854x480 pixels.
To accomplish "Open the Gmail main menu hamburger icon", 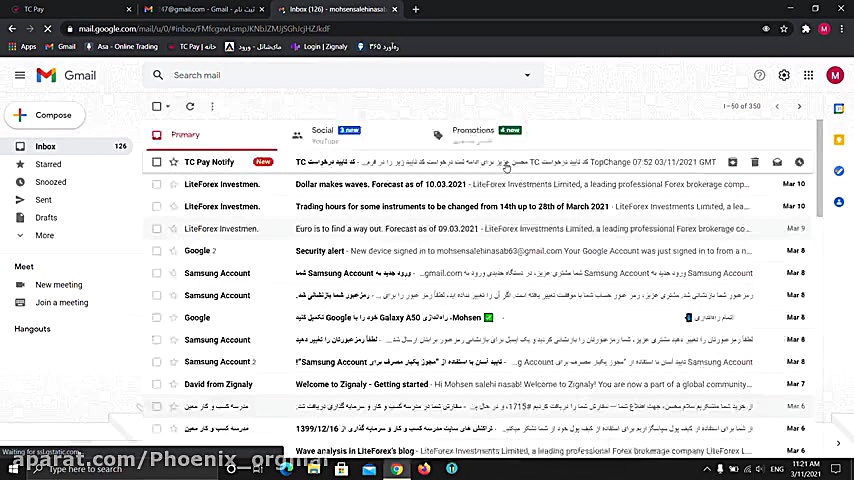I will pos(20,75).
